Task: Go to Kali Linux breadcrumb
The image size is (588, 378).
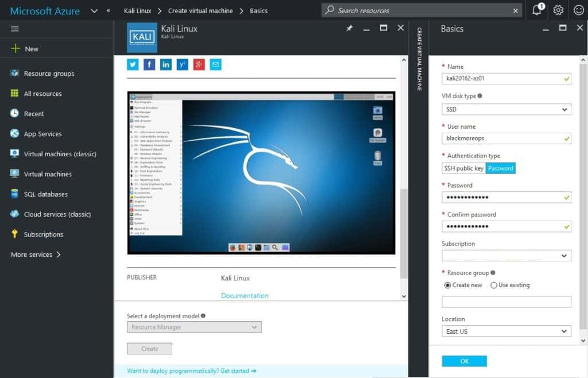Action: pos(138,11)
